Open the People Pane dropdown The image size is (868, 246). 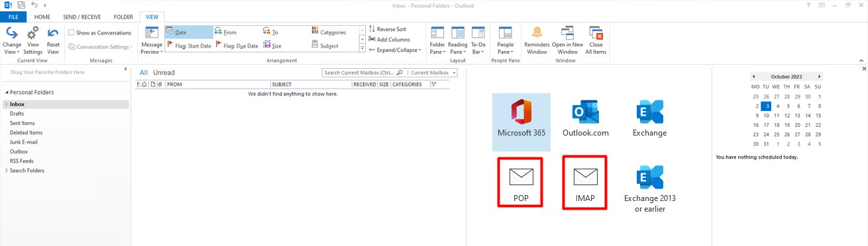point(506,40)
